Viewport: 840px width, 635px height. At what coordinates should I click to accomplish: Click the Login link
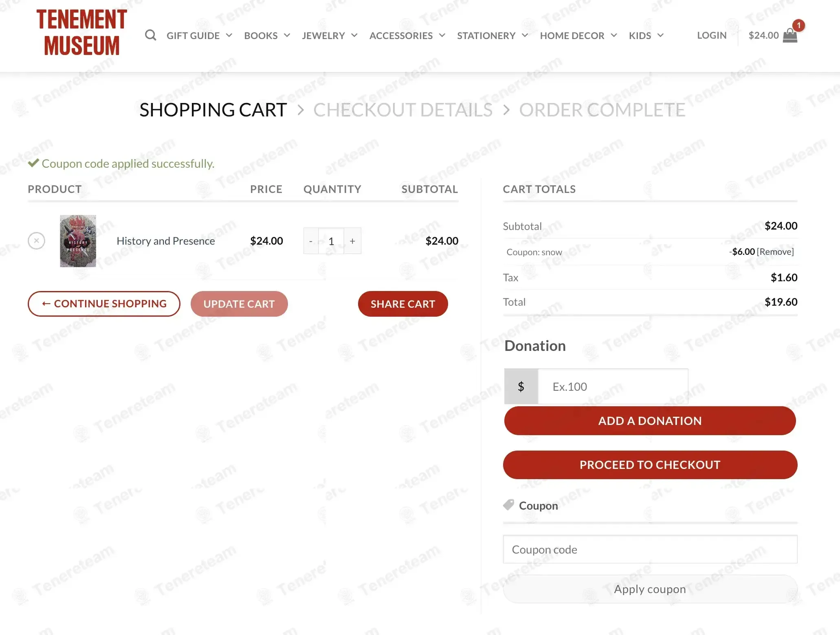(712, 35)
